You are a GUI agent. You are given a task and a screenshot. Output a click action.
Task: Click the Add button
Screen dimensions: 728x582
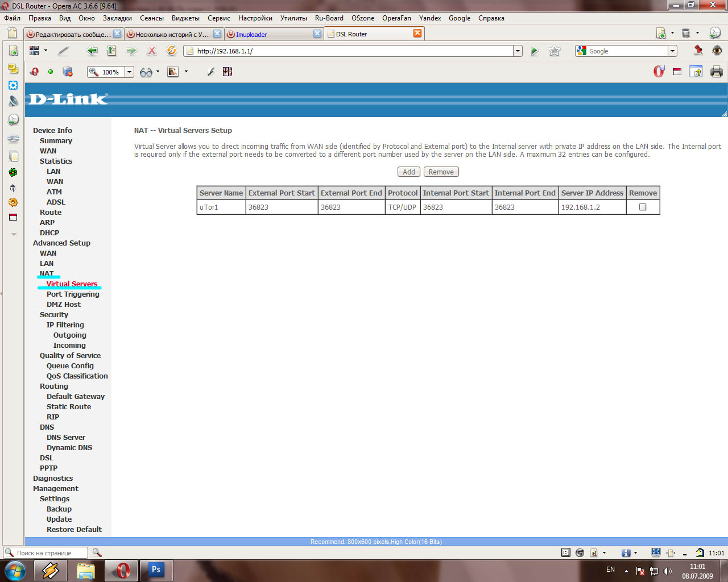409,172
